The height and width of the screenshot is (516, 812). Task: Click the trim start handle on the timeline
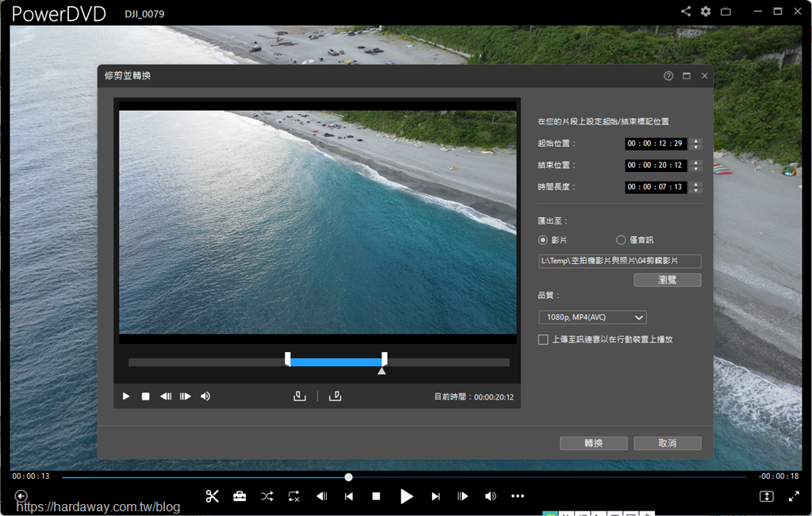(x=288, y=359)
